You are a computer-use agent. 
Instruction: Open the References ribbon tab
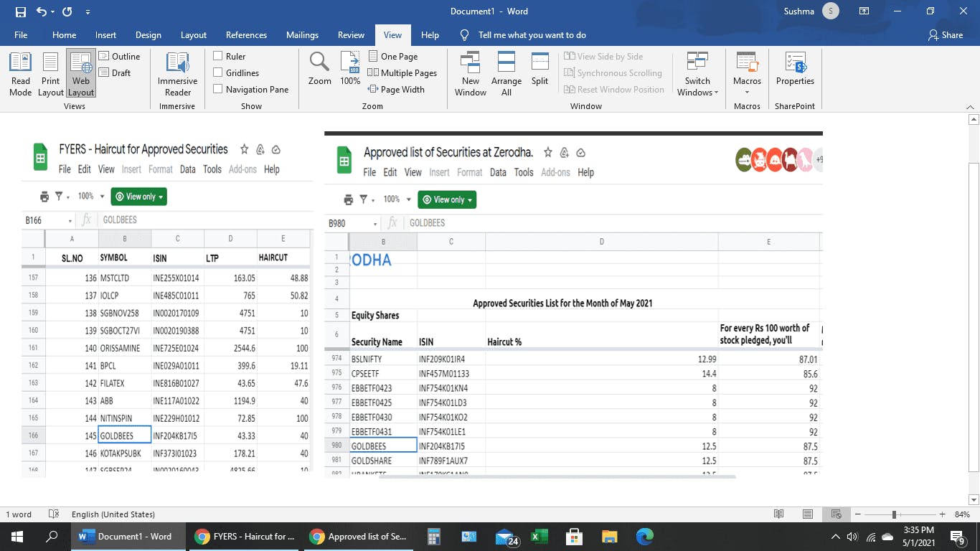pos(246,35)
